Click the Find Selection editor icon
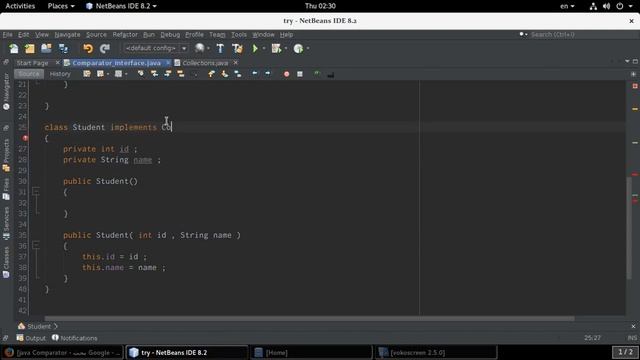 tap(141, 74)
